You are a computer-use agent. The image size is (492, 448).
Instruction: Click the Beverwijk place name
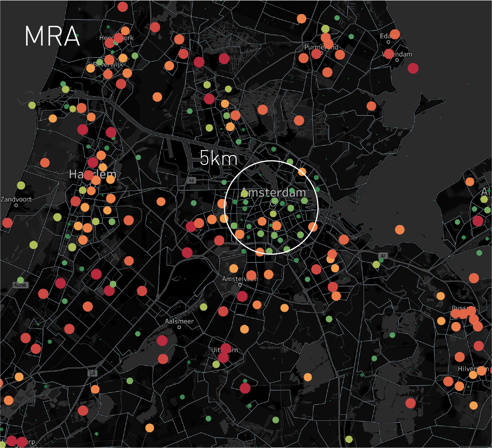coord(108,64)
